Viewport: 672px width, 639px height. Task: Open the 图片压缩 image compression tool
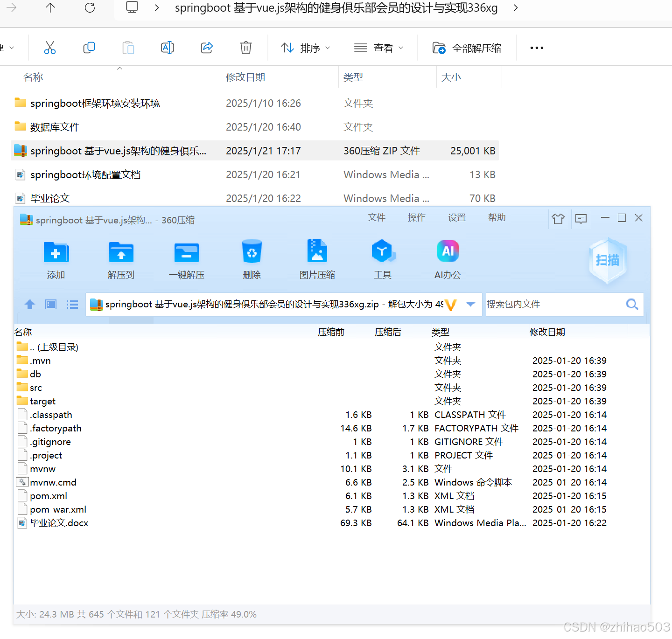coord(317,259)
